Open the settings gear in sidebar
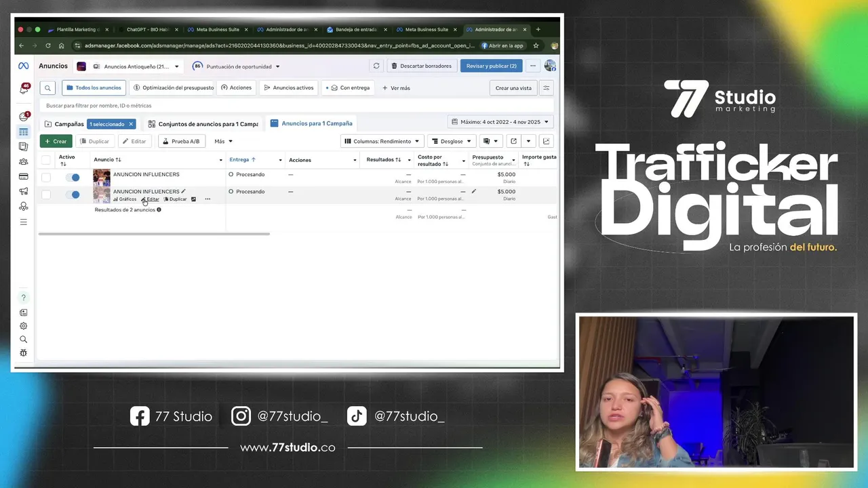The image size is (868, 488). 24,326
